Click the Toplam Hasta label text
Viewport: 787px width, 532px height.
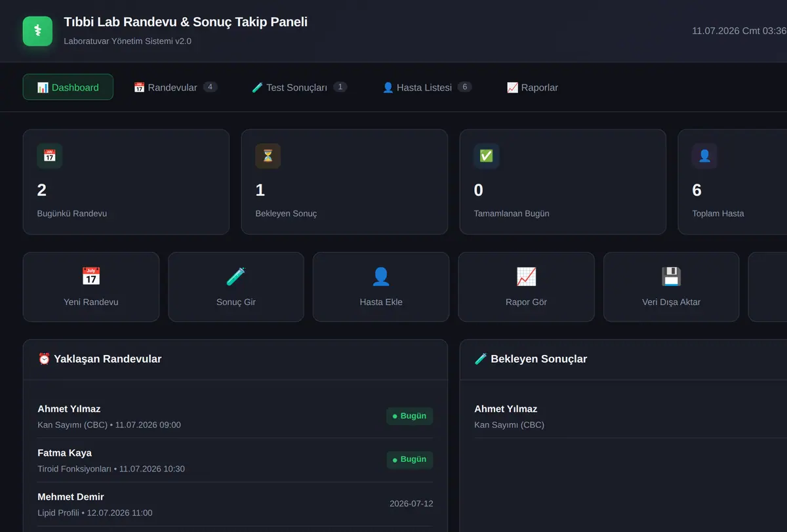coord(718,213)
